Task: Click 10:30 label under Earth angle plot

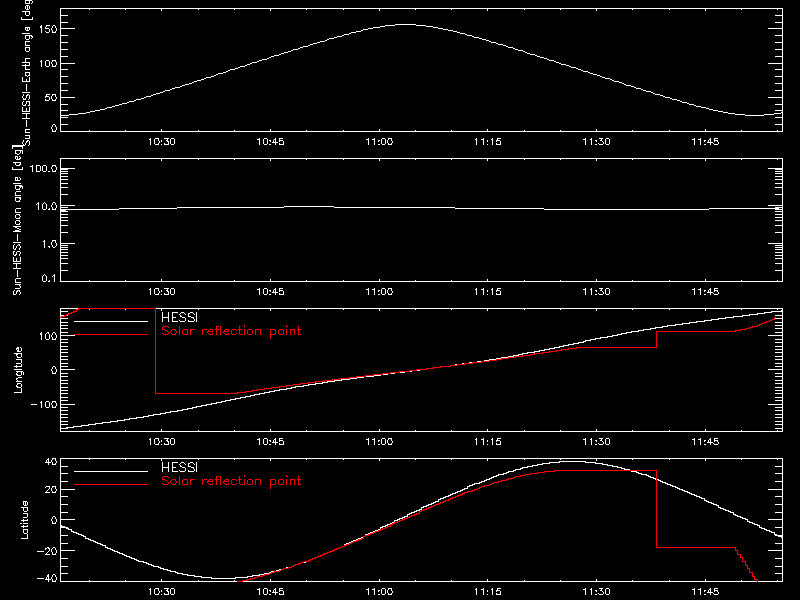Action: pos(161,142)
